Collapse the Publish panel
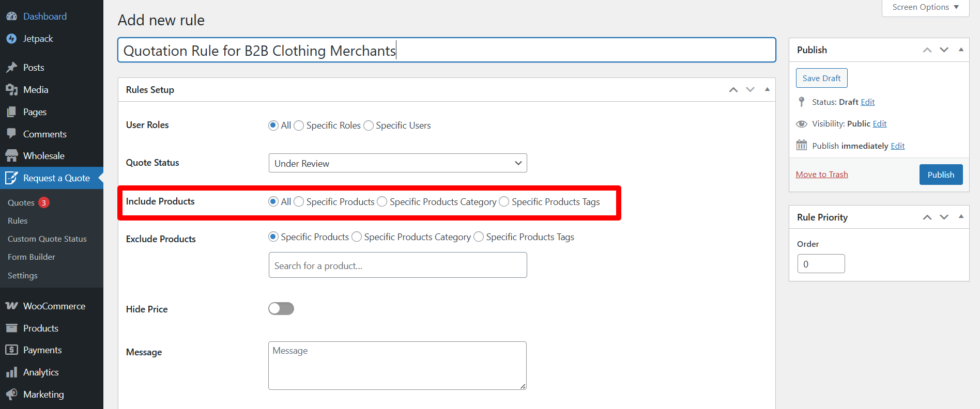Image resolution: width=980 pixels, height=409 pixels. (x=961, y=50)
